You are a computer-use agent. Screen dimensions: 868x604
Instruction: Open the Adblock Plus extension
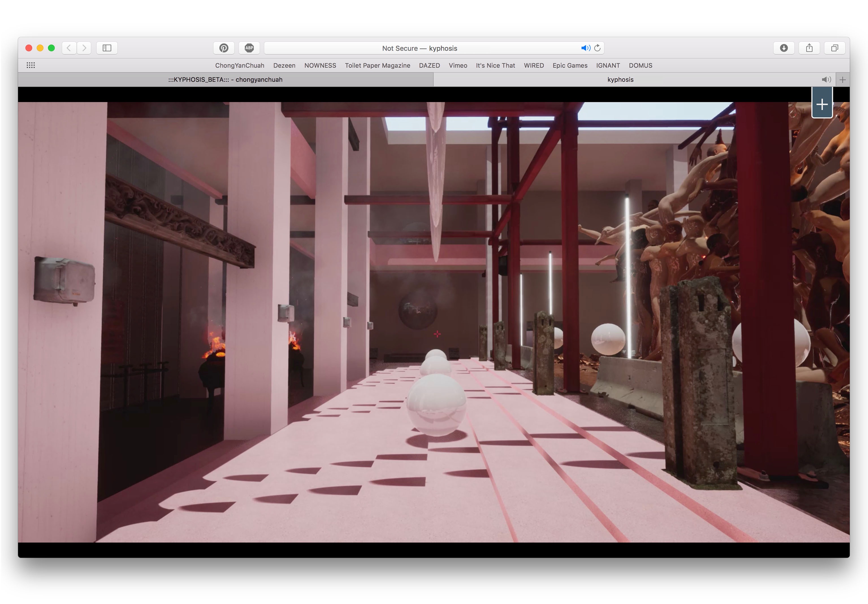[249, 48]
